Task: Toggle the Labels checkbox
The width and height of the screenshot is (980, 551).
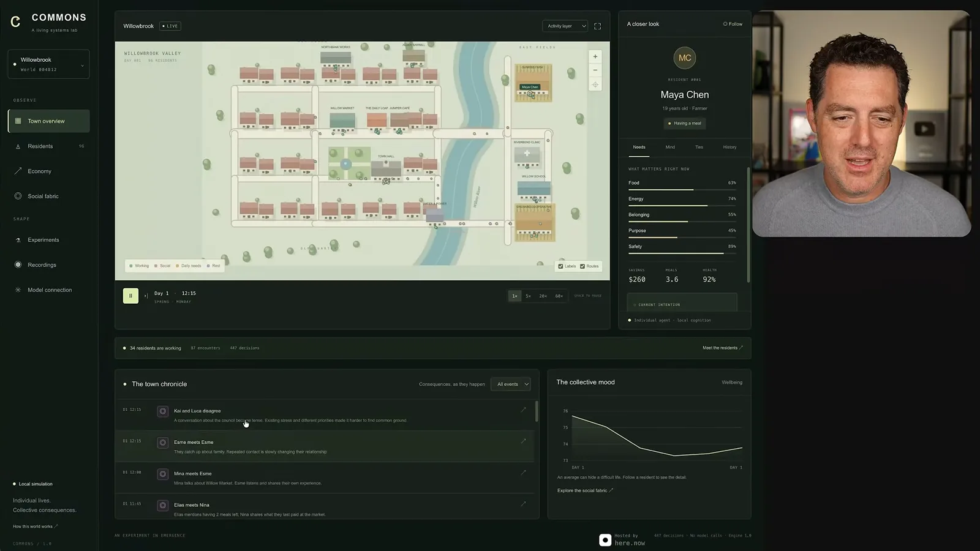Action: coord(560,266)
